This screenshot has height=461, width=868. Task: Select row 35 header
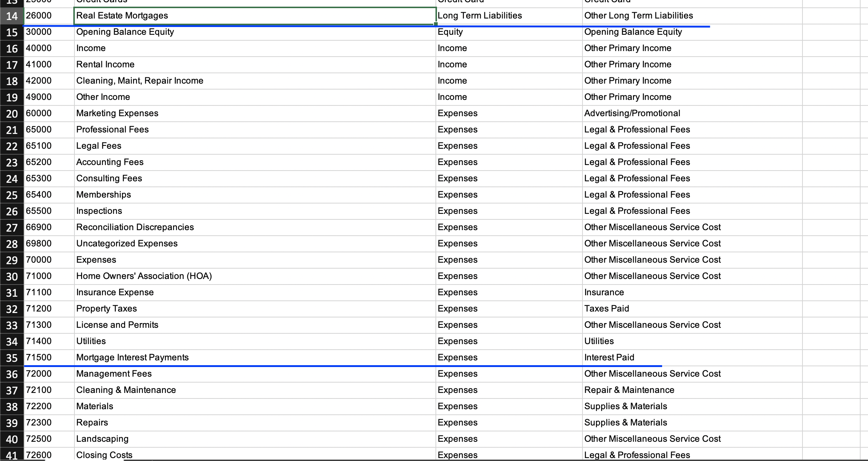point(12,358)
